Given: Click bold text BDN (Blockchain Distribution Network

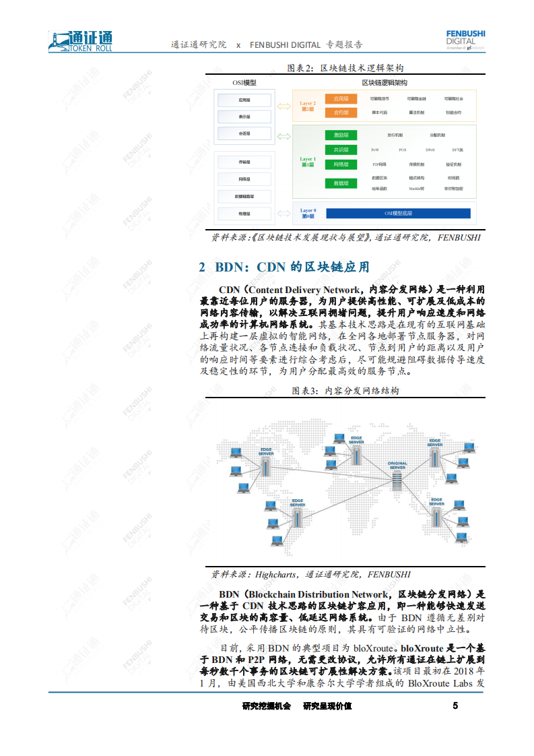Looking at the screenshot, I should (x=304, y=594).
